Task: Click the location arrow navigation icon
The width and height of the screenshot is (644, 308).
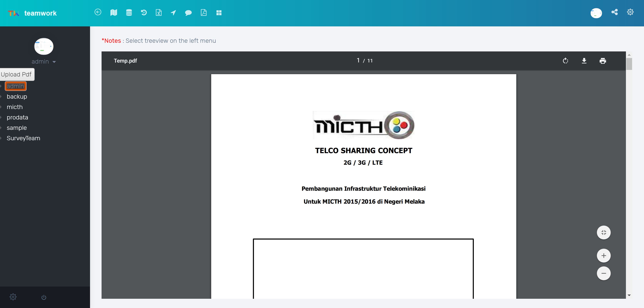Action: coord(173,13)
